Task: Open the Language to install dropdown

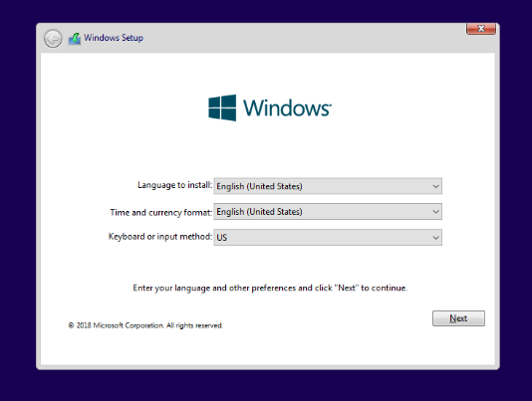Action: coord(328,186)
